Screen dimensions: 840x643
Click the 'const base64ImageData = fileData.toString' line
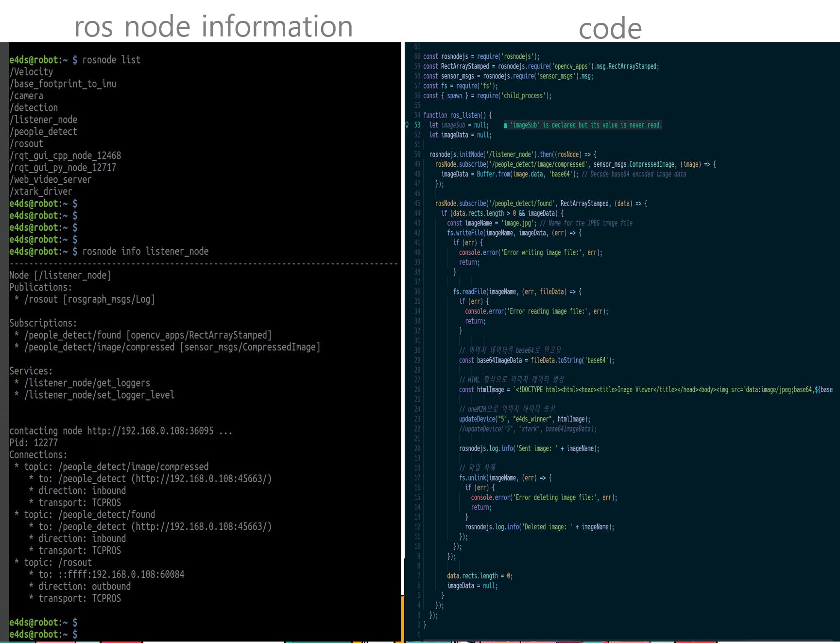point(536,361)
